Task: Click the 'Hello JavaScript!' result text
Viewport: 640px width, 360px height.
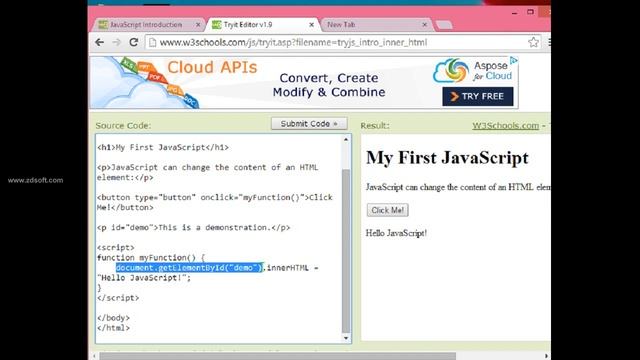Action: click(396, 233)
